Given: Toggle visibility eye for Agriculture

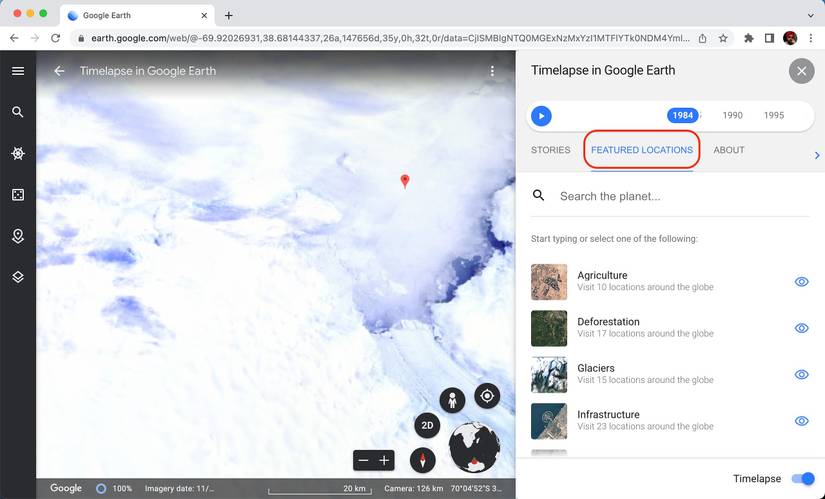Looking at the screenshot, I should [801, 282].
